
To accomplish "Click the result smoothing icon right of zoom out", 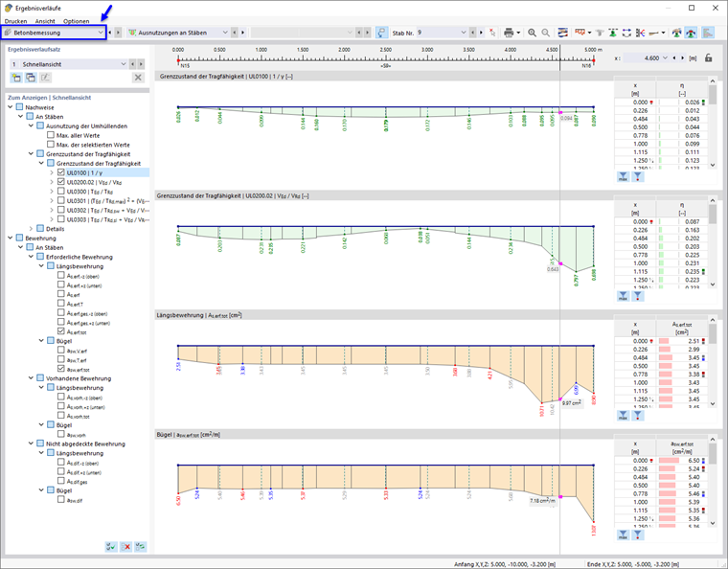I will pyautogui.click(x=562, y=33).
